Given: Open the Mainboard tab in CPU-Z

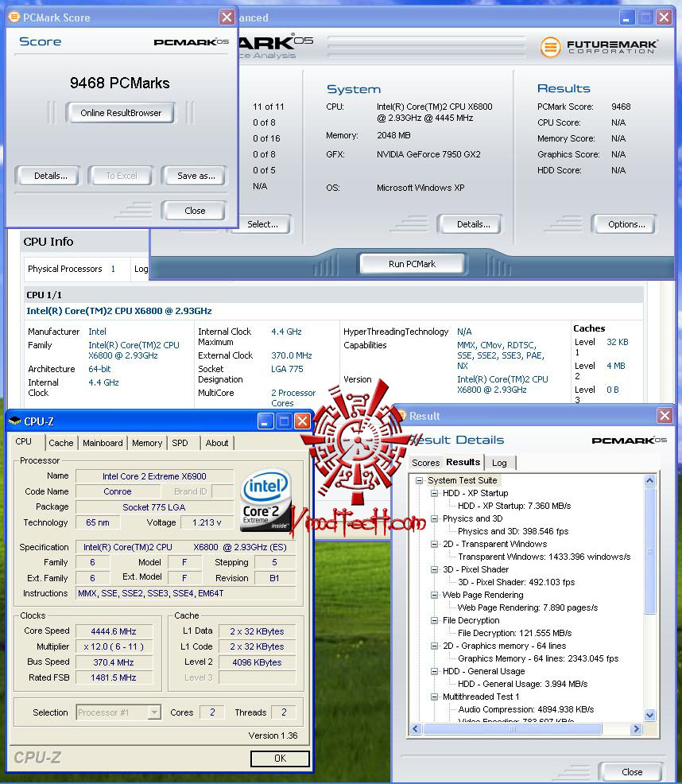Looking at the screenshot, I should click(103, 443).
